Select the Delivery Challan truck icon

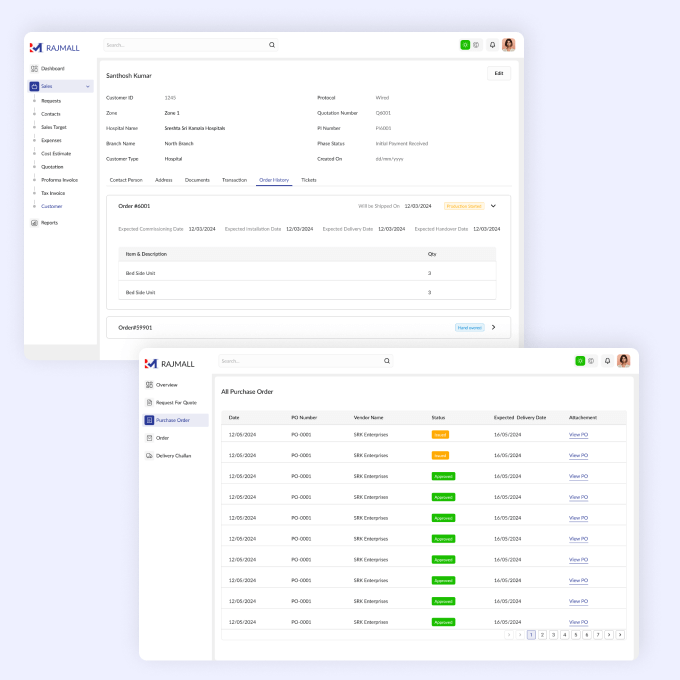(x=149, y=455)
